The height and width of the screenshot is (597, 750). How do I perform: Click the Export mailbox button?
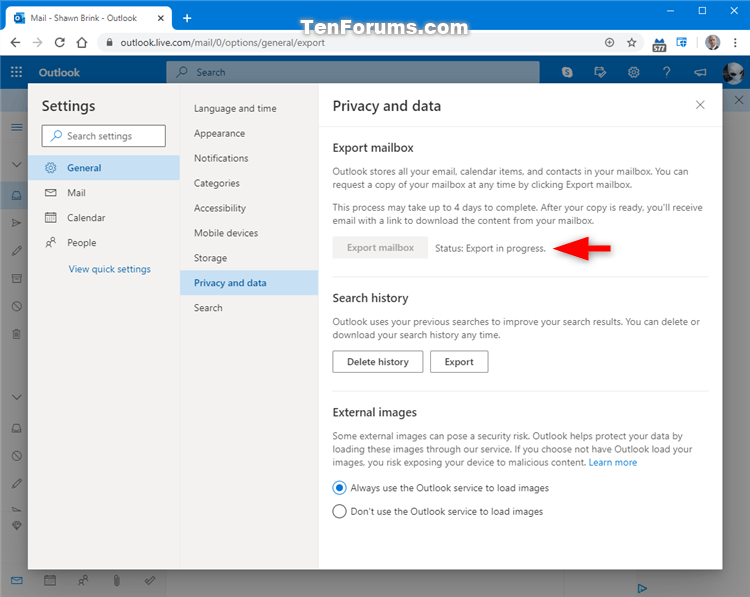click(x=380, y=248)
